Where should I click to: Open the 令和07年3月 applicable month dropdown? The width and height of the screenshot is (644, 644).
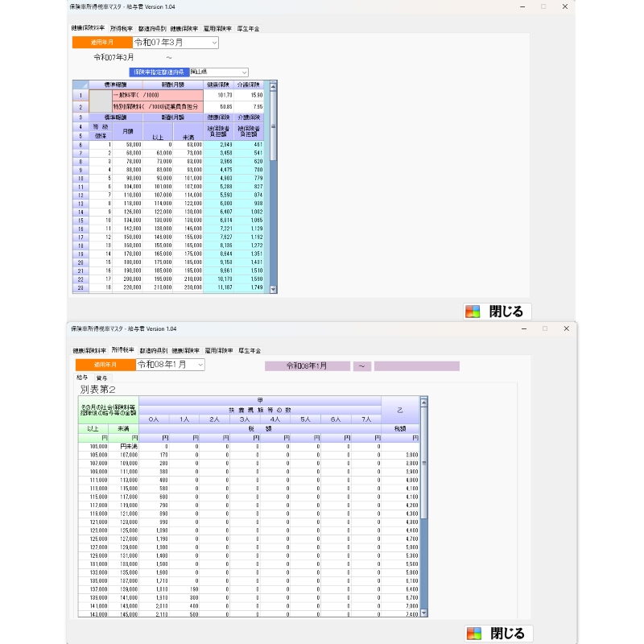tap(213, 43)
